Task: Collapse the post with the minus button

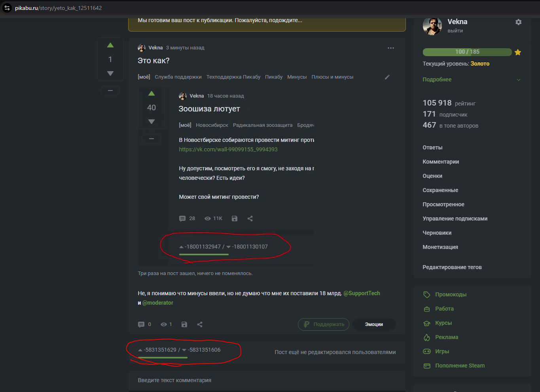Action: click(x=110, y=91)
